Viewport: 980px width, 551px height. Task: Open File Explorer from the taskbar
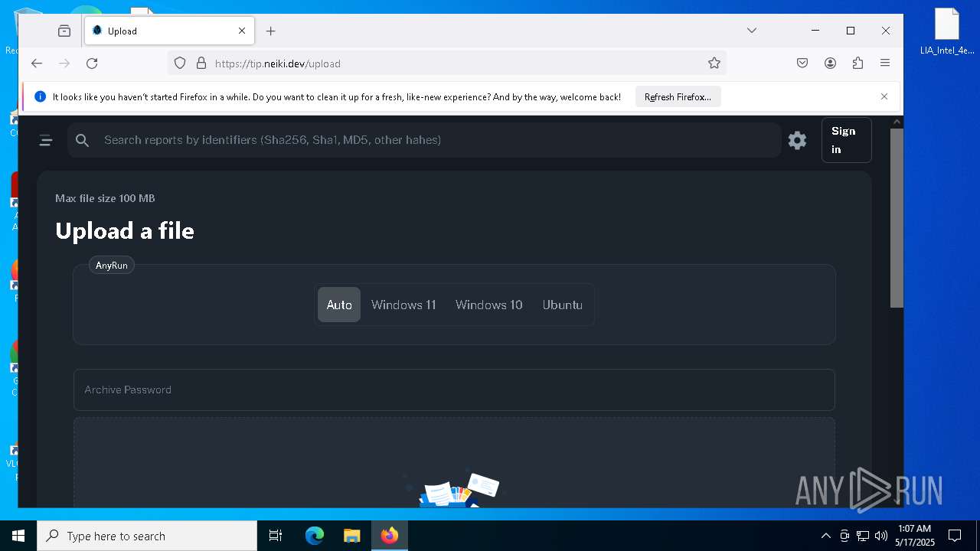coord(351,536)
